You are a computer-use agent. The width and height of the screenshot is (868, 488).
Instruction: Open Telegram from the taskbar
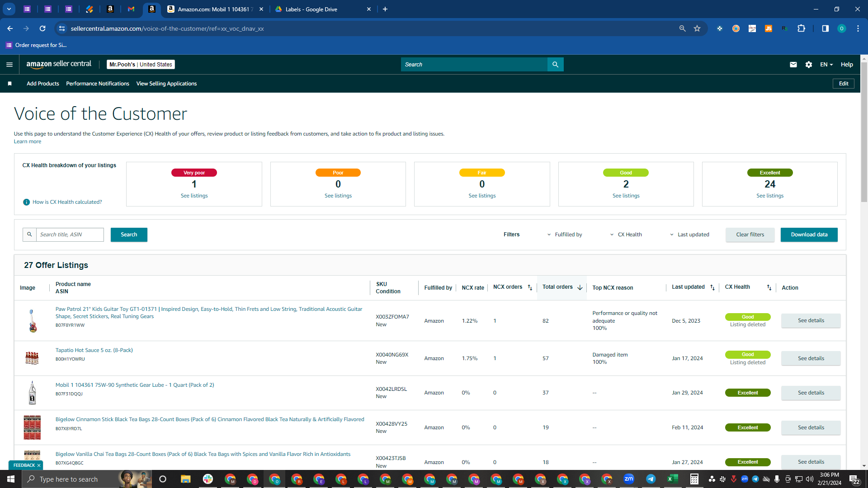[x=651, y=479]
